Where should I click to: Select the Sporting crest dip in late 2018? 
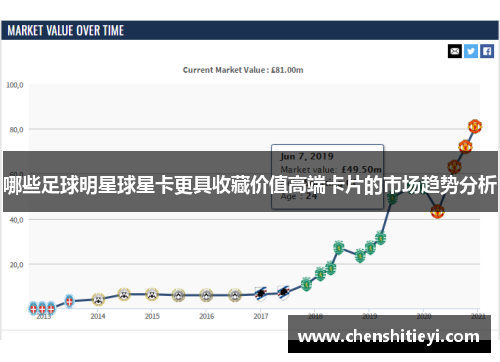[360, 256]
